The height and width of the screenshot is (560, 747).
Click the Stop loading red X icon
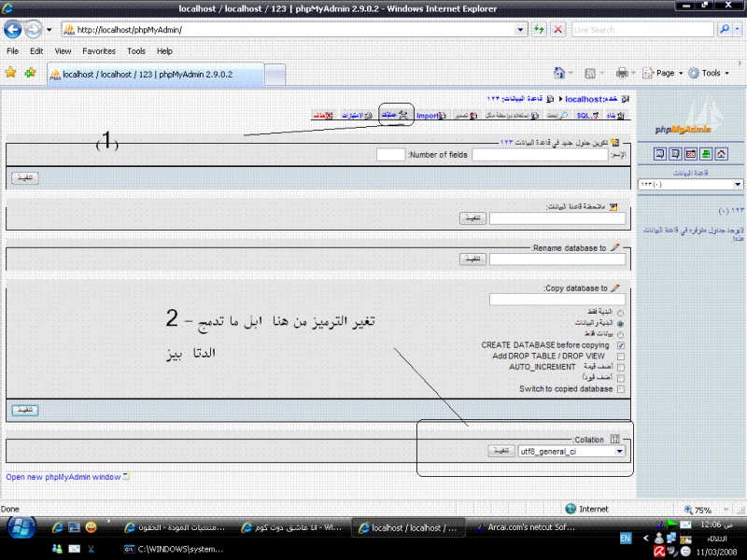click(557, 30)
